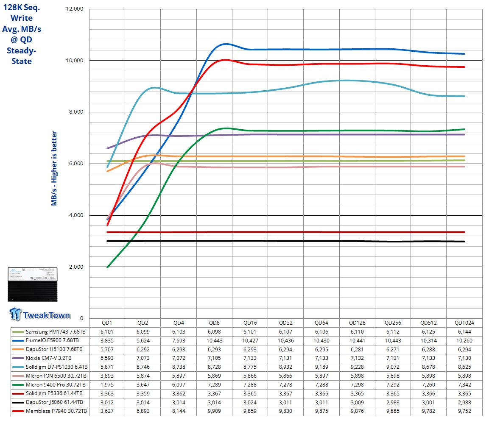
Task: Click the 12,000 y-axis label
Action: pos(75,9)
